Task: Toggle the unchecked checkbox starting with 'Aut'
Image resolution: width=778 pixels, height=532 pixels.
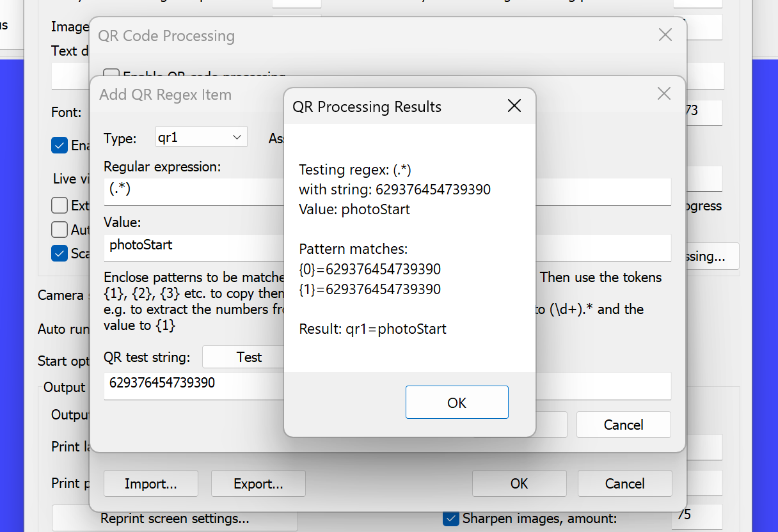Action: click(60, 229)
